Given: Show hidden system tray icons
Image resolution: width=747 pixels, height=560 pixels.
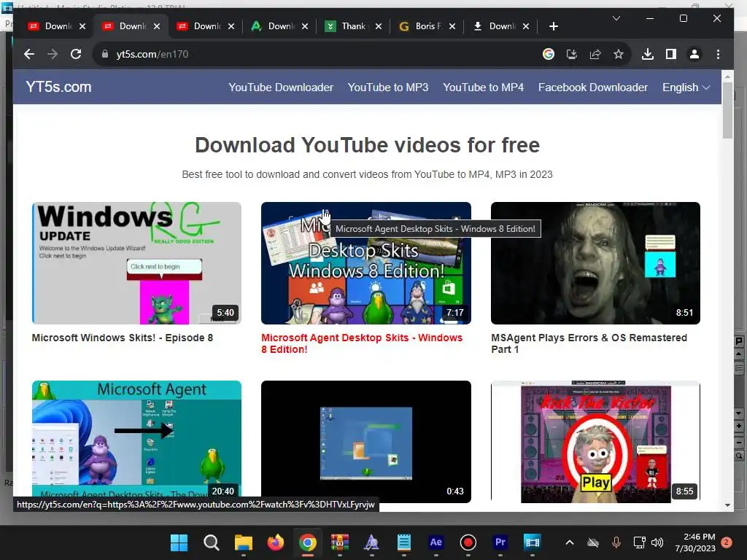Looking at the screenshot, I should click(569, 542).
